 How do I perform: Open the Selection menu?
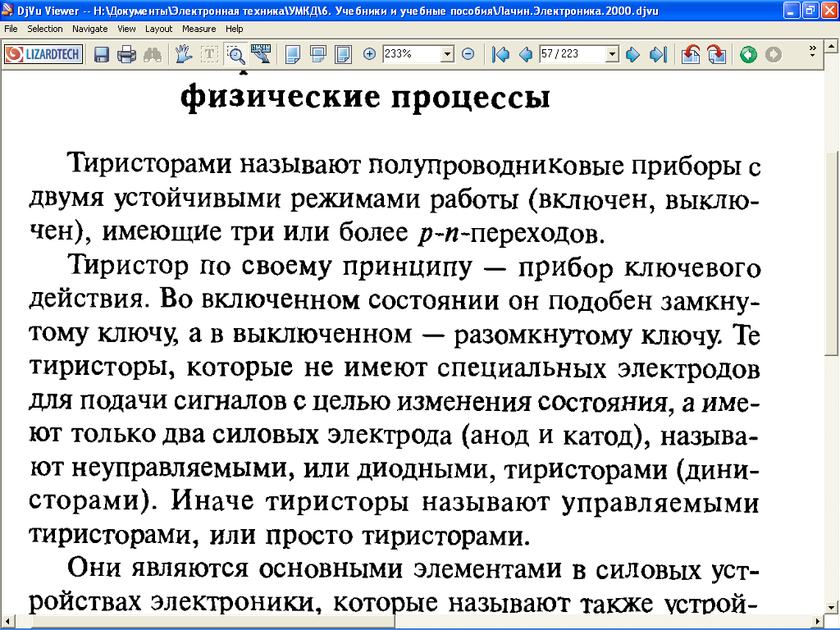[45, 29]
